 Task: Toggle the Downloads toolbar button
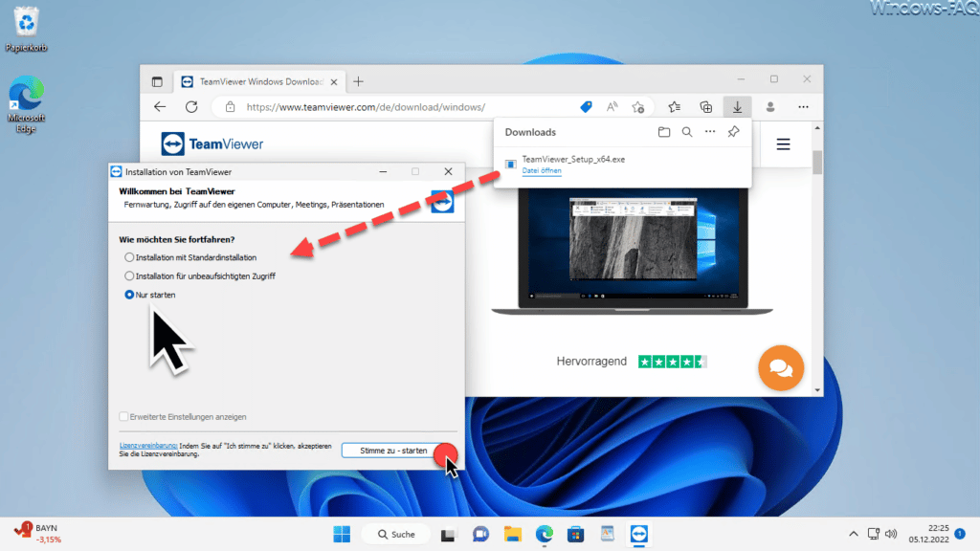click(738, 107)
